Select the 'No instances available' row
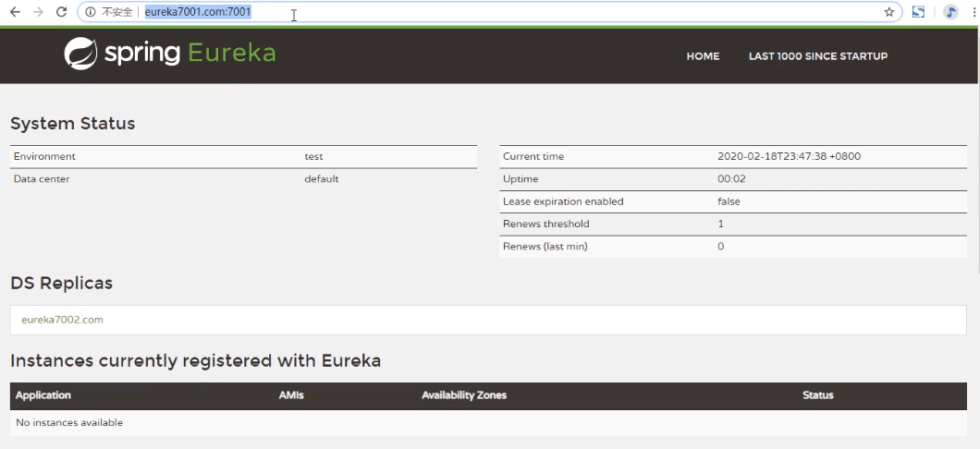980x449 pixels. pyautogui.click(x=489, y=423)
